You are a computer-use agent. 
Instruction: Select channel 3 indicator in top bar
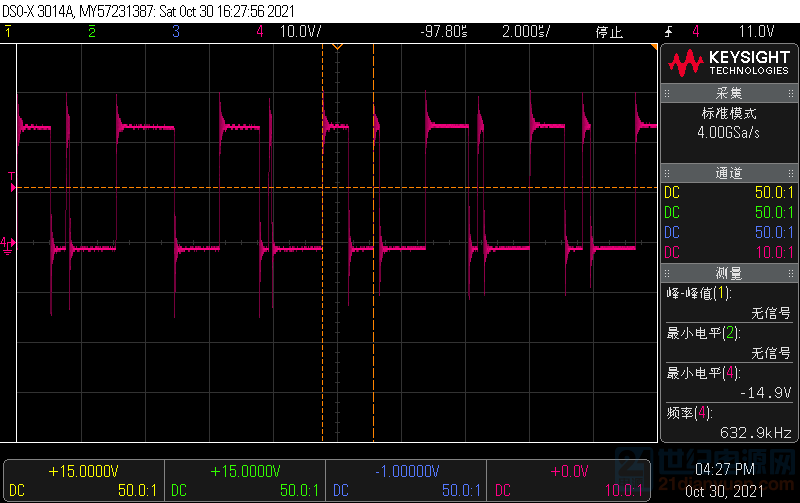point(176,32)
